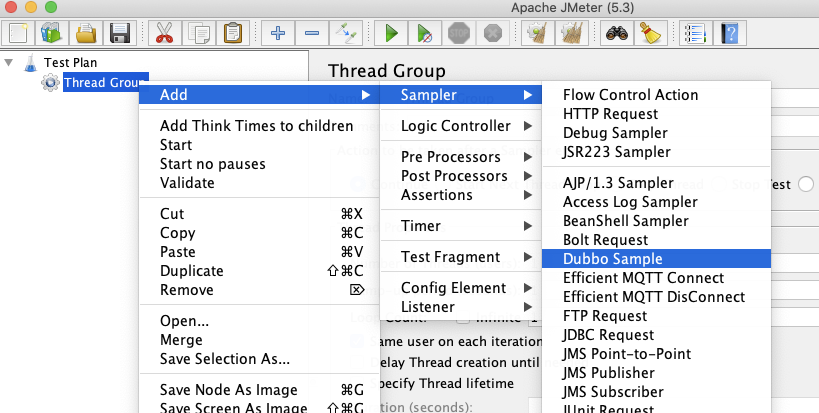The height and width of the screenshot is (413, 819).
Task: Click the Open file folder icon
Action: pos(86,33)
